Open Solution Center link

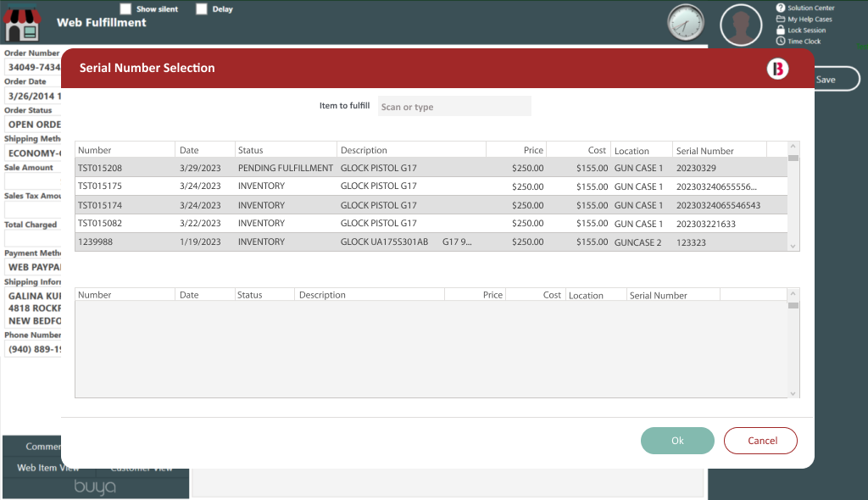[x=811, y=8]
